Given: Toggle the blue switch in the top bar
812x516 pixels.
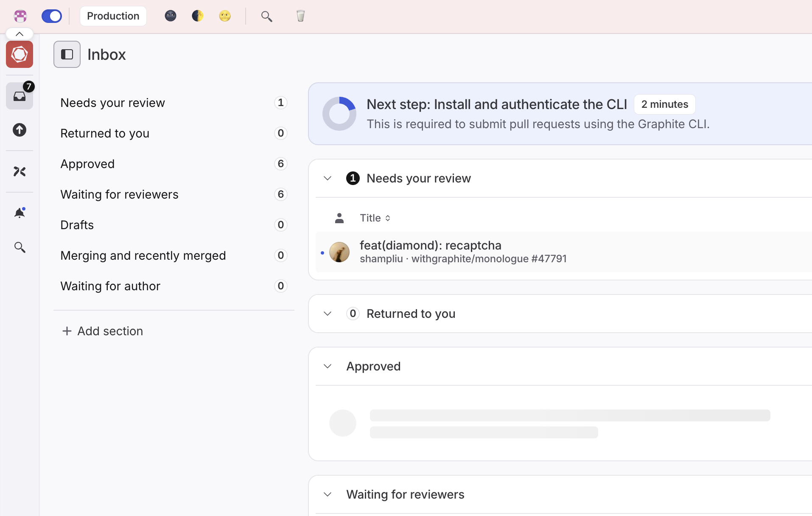Looking at the screenshot, I should 51,16.
